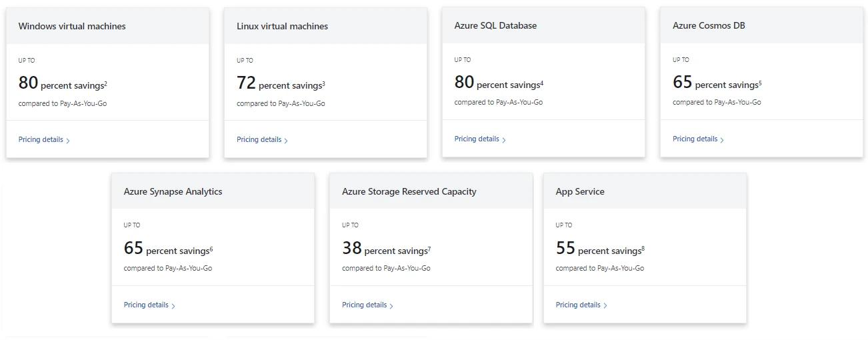Select the Linux virtual machines card title
This screenshot has width=868, height=340.
point(283,27)
